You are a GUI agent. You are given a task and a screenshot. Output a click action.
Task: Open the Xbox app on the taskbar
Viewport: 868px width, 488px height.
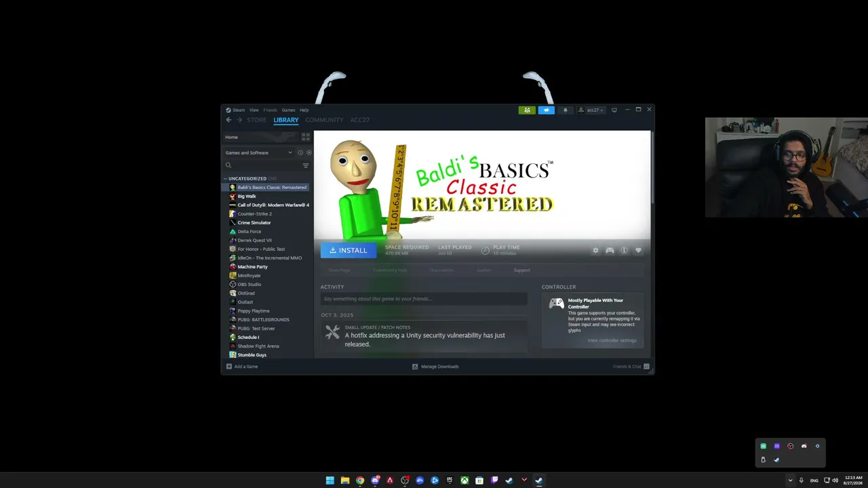pyautogui.click(x=465, y=481)
